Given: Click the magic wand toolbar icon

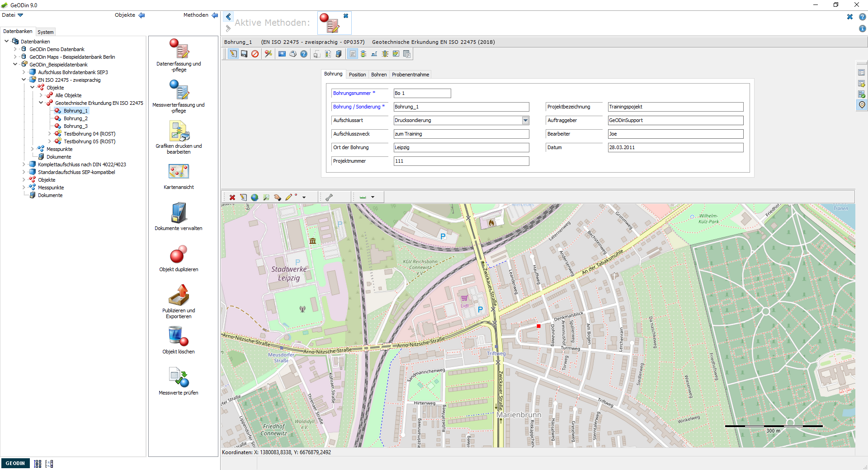Looking at the screenshot, I should click(x=269, y=54).
